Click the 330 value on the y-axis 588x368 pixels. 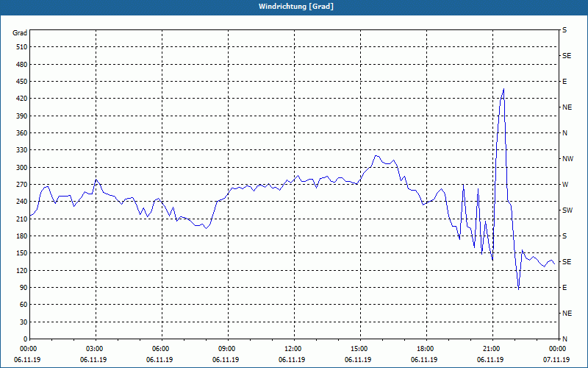(22, 150)
